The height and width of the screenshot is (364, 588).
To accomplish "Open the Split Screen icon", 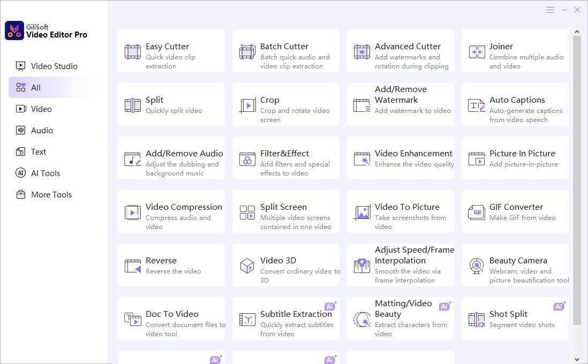I will point(247,213).
